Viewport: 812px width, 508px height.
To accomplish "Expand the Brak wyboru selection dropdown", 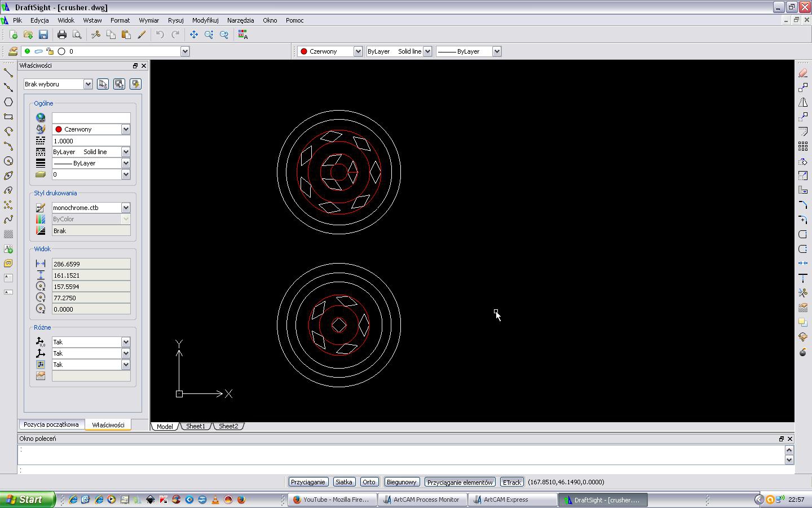I will click(58, 84).
